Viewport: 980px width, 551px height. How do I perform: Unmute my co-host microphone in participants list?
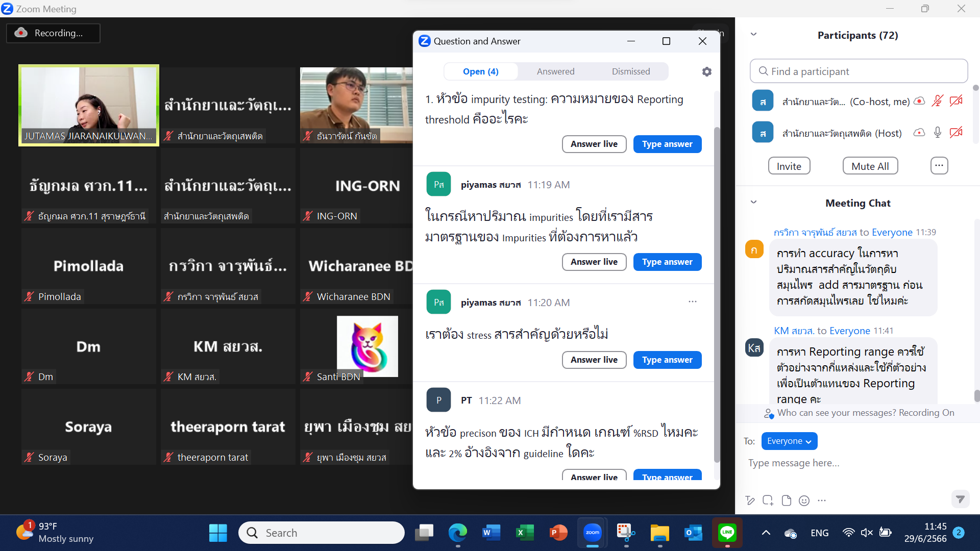click(937, 101)
